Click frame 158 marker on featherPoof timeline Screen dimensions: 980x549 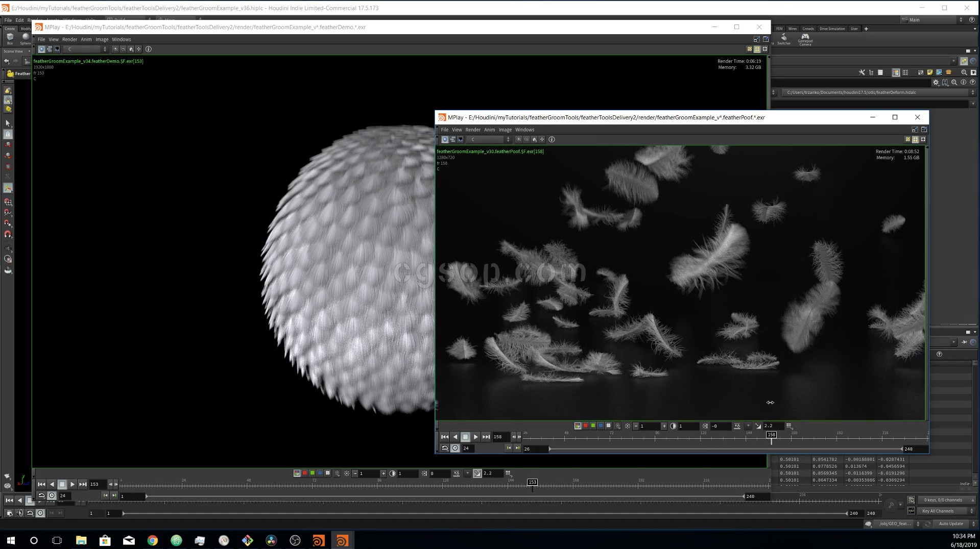click(771, 435)
